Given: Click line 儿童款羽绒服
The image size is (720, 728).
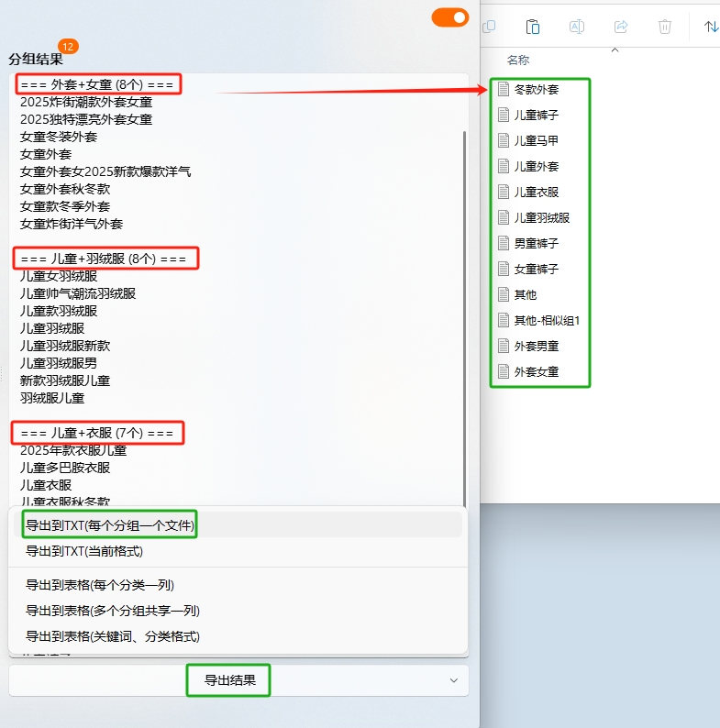Looking at the screenshot, I should (x=59, y=311).
